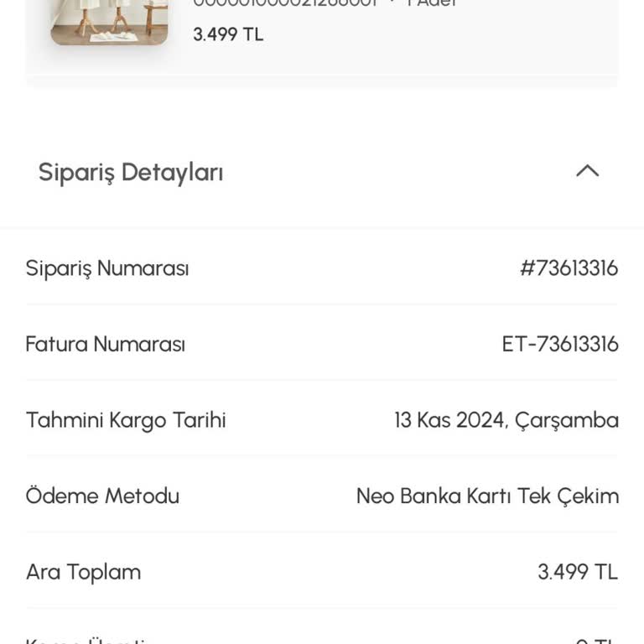644x644 pixels.
Task: Select the Ödeme Metodu label
Action: [x=102, y=496]
